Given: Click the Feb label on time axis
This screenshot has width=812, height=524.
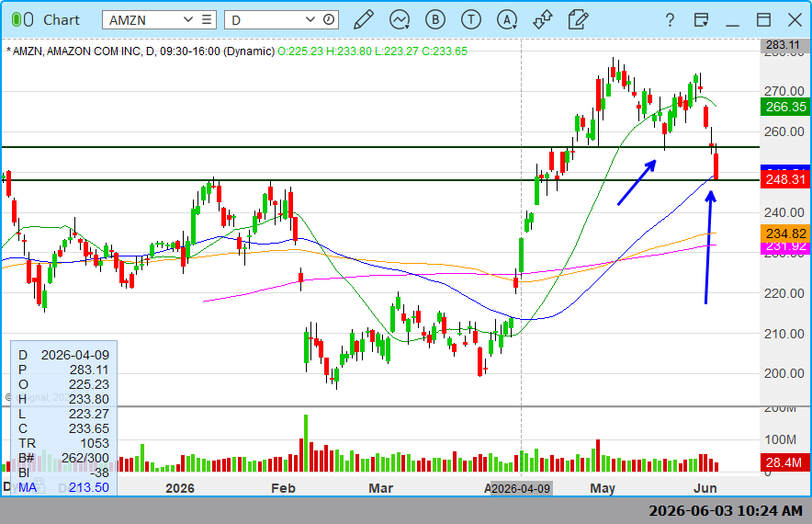Looking at the screenshot, I should point(283,488).
